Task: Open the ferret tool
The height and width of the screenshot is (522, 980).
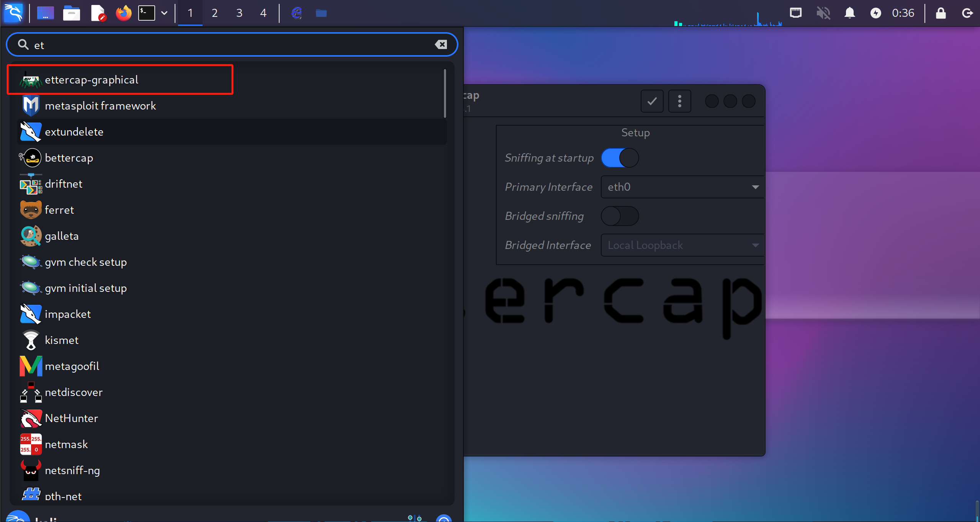Action: 59,210
